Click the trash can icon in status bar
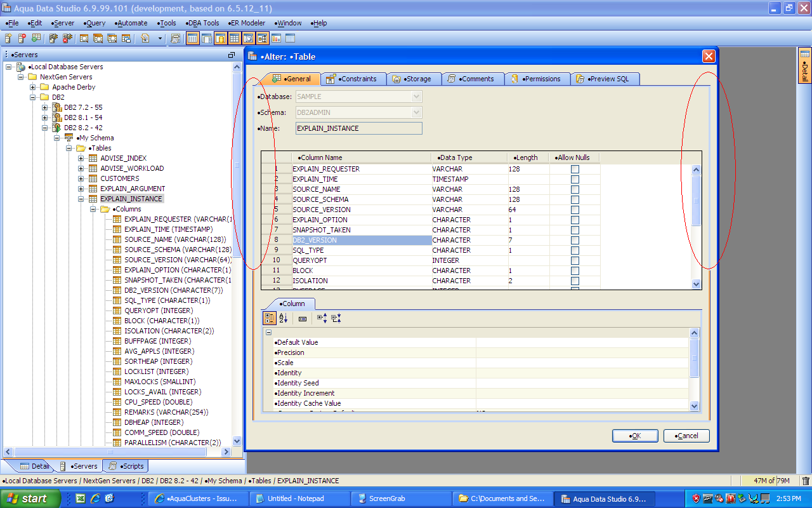Viewport: 812px width, 508px height. [806, 481]
